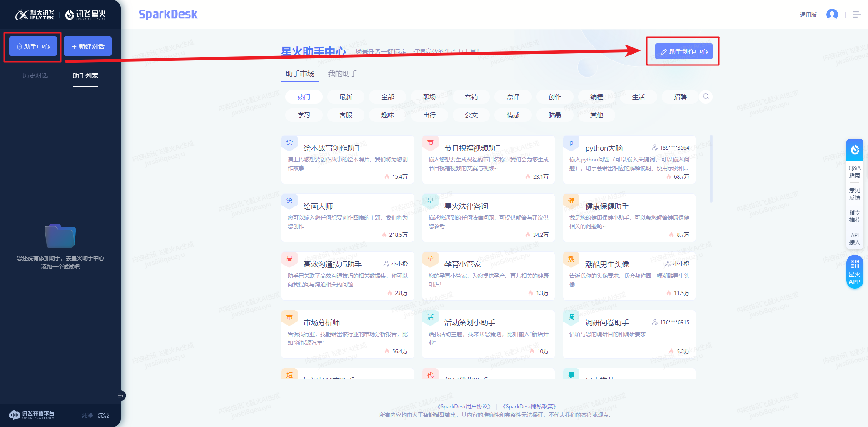Click the 调 badge on 调研问卷助手 card
This screenshot has width=868, height=427.
[x=571, y=317]
